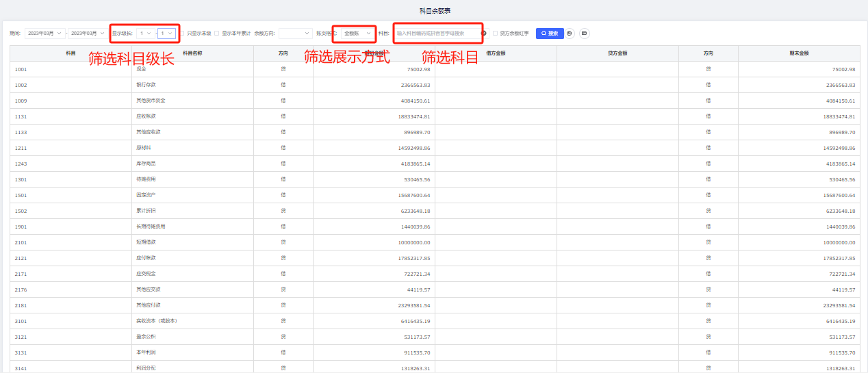Image resolution: width=868 pixels, height=373 pixels.
Task: Click the 搜索 search button
Action: pos(550,33)
